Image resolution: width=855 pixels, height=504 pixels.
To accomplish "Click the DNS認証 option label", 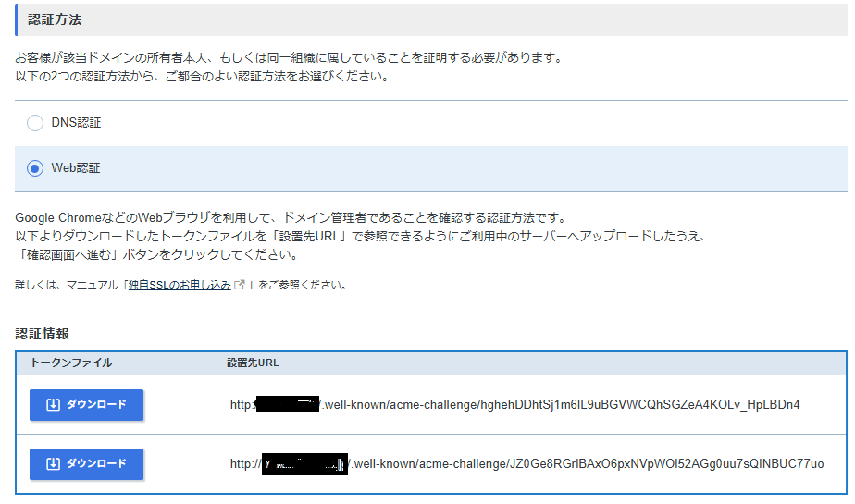I will pyautogui.click(x=75, y=122).
